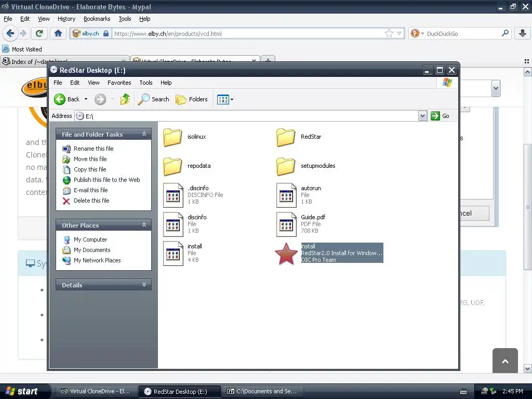The width and height of the screenshot is (532, 399).
Task: Click Delete this file
Action: pyautogui.click(x=91, y=201)
